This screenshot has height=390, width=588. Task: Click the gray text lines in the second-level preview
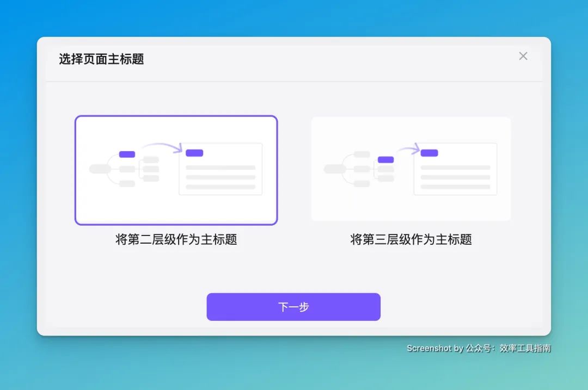pyautogui.click(x=220, y=177)
